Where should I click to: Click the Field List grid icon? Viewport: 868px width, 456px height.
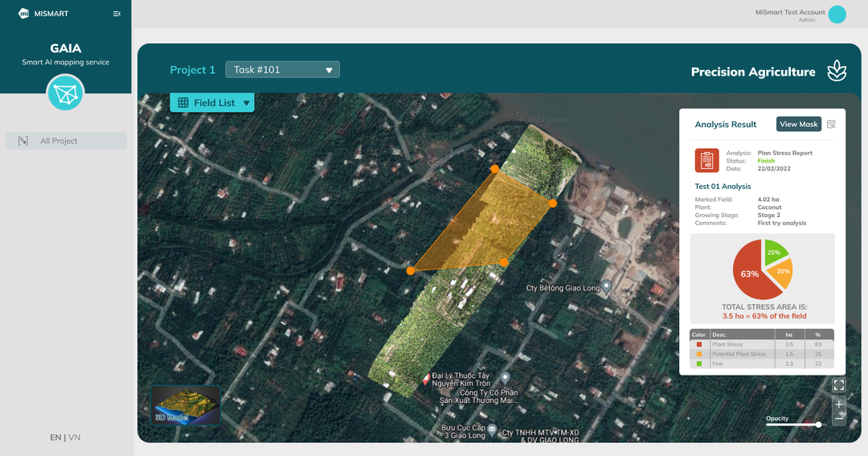[183, 102]
